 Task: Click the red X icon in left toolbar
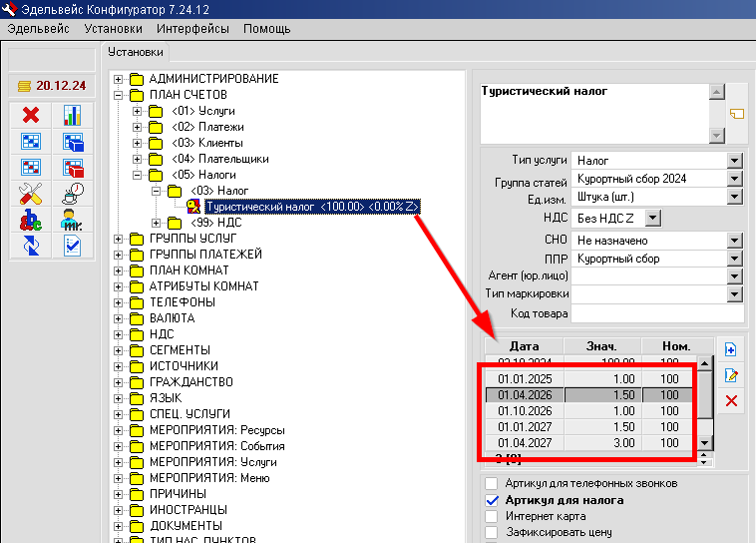coord(30,116)
